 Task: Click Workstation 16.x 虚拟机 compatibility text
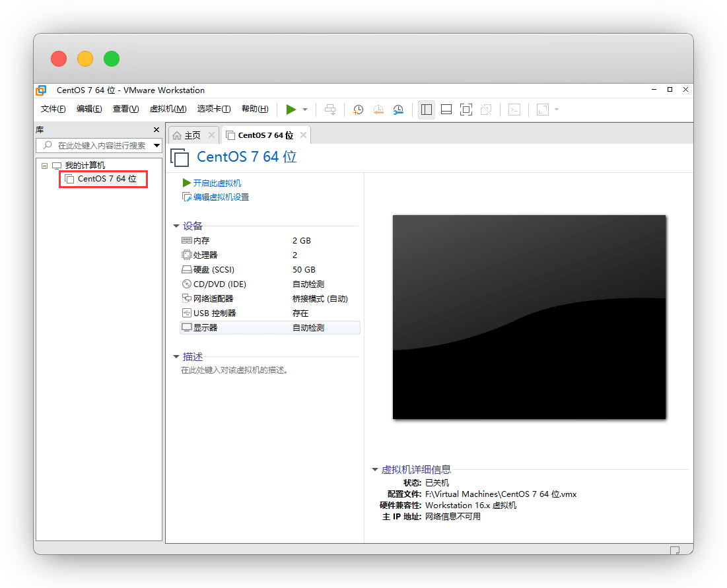(471, 506)
